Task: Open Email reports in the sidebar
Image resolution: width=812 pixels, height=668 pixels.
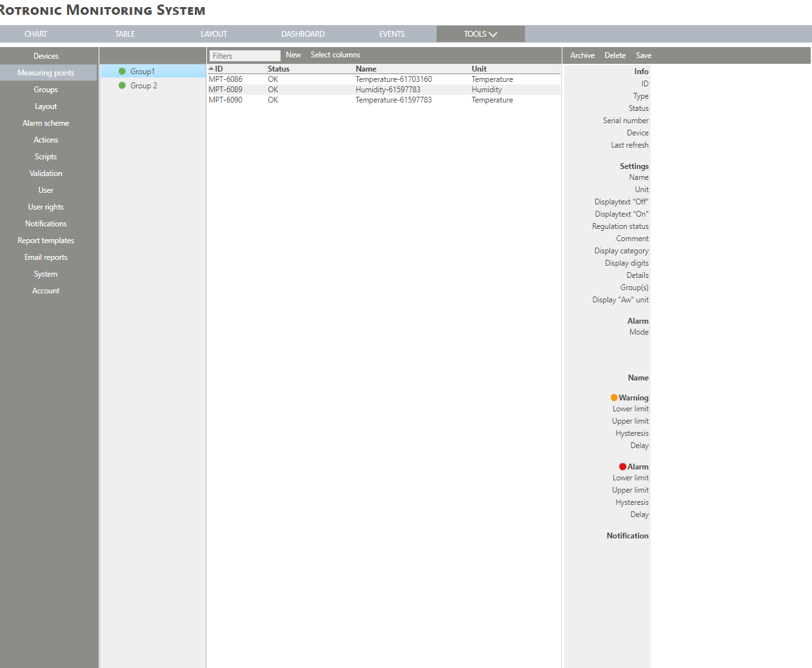Action: pyautogui.click(x=46, y=257)
